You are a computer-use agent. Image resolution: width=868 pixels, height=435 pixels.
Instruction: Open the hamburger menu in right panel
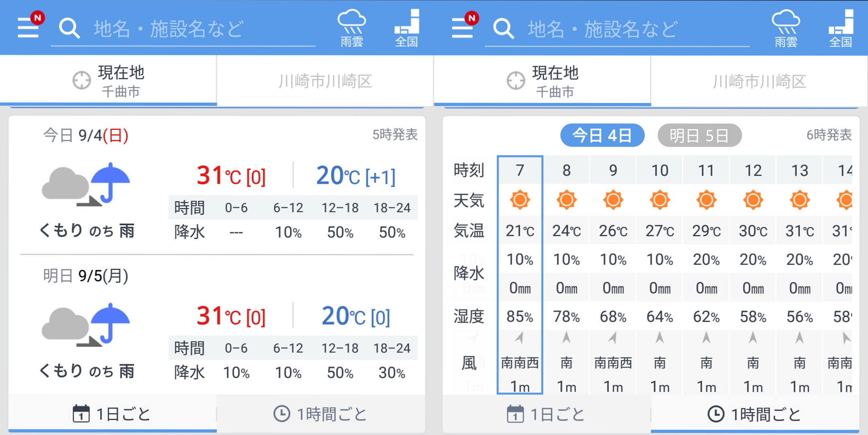462,27
